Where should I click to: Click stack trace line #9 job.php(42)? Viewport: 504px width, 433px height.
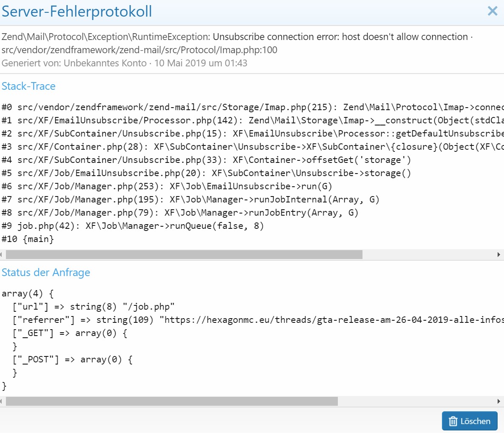tap(133, 226)
